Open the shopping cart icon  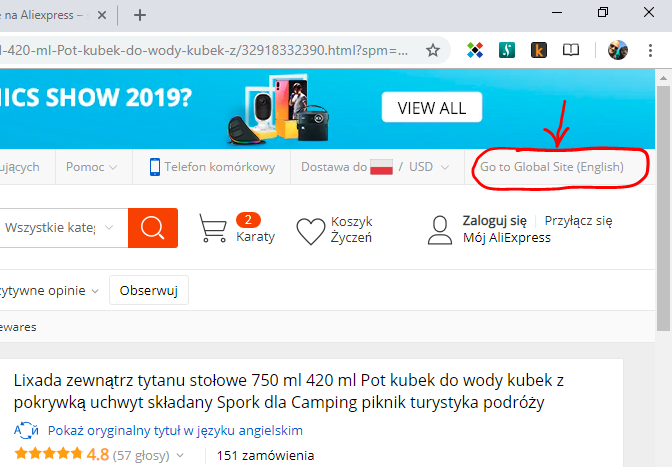tap(213, 228)
